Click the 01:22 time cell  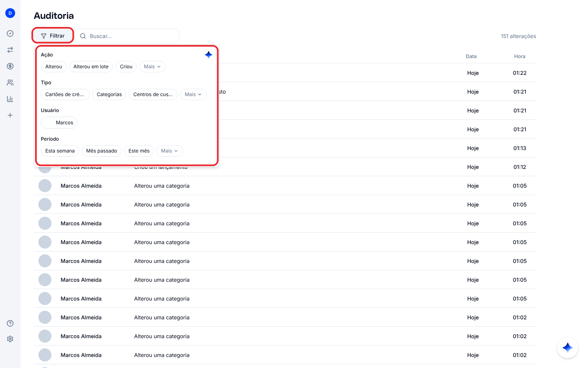coord(520,73)
